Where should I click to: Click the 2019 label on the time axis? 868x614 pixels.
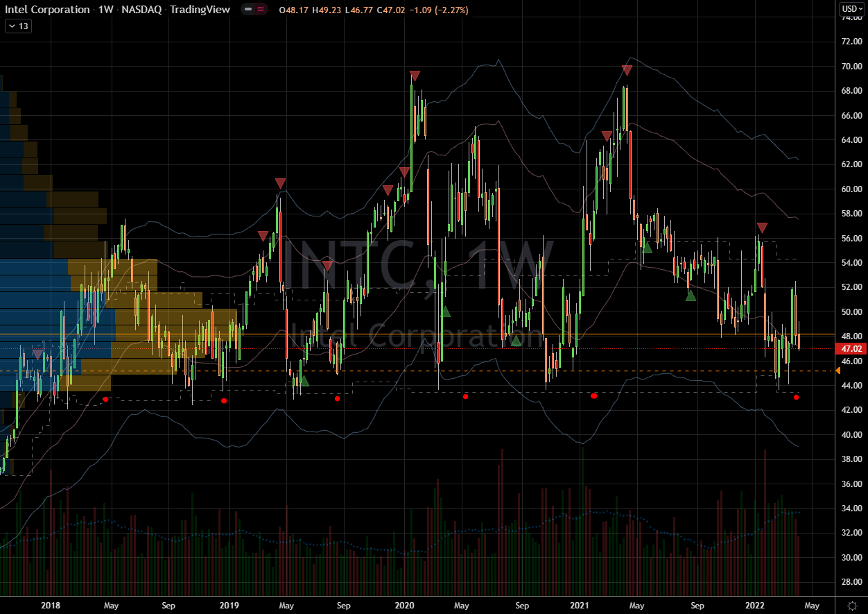point(229,605)
